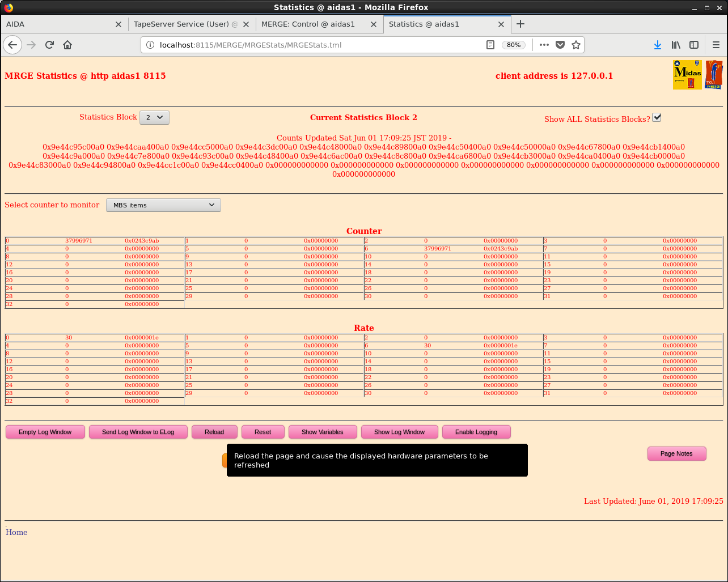728x582 pixels.
Task: Follow the Home link
Action: pos(16,532)
